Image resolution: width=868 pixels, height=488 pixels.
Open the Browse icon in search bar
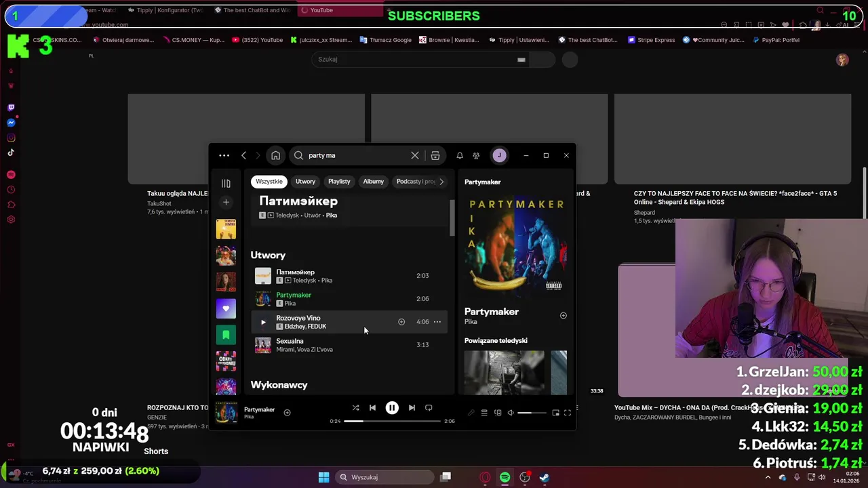435,155
